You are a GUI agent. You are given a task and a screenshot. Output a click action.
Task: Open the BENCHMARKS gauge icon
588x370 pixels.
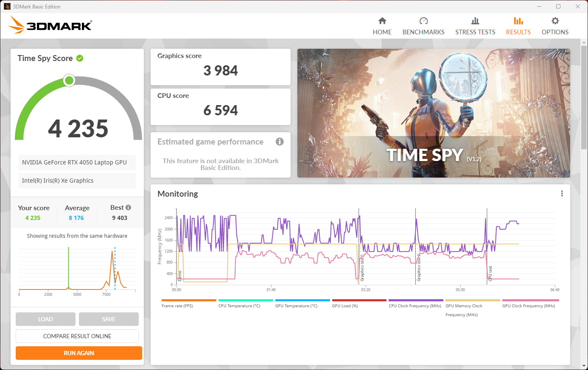[423, 21]
